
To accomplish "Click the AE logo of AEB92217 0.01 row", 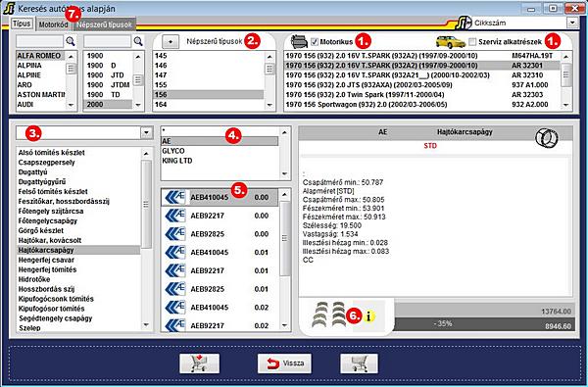I will coord(175,270).
